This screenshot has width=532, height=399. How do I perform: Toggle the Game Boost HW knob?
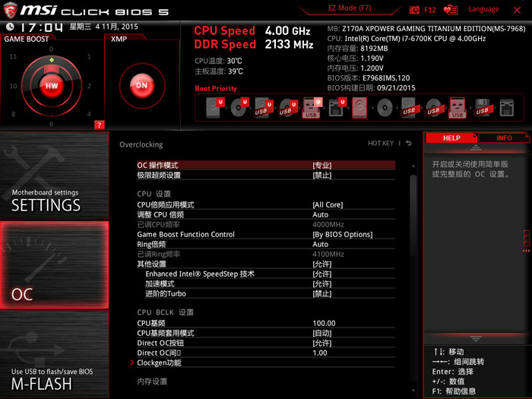coord(52,86)
